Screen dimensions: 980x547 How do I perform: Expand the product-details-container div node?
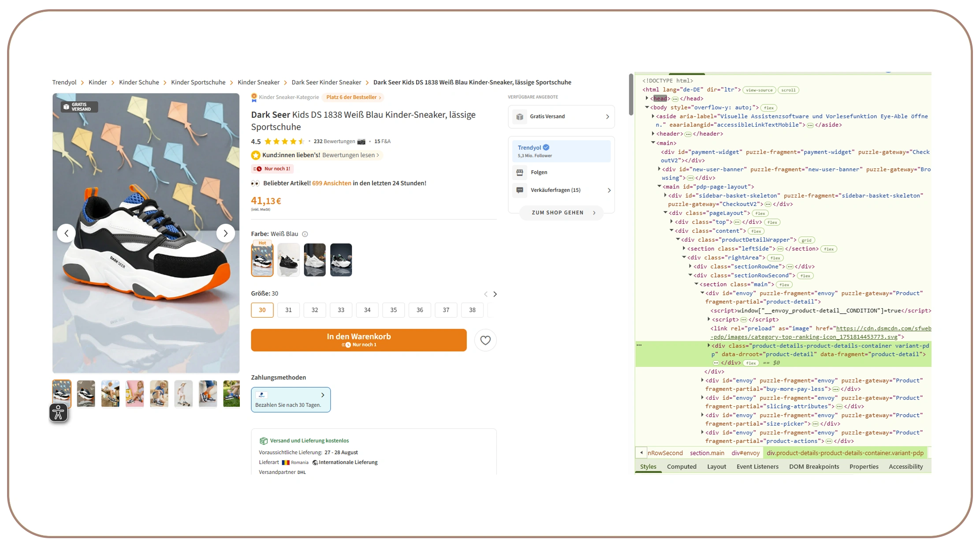[x=708, y=346]
